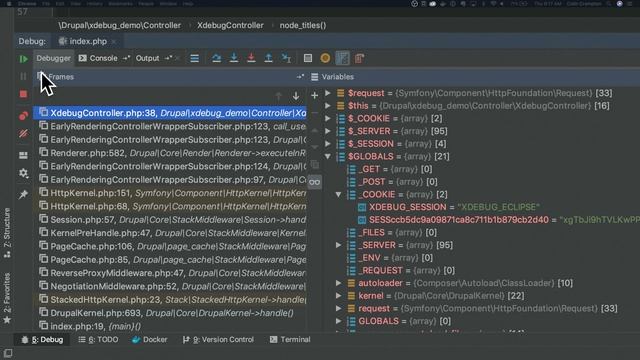The width and height of the screenshot is (640, 360).
Task: Select the StackedHttpKernel.php:23 stack frame
Action: point(170,300)
